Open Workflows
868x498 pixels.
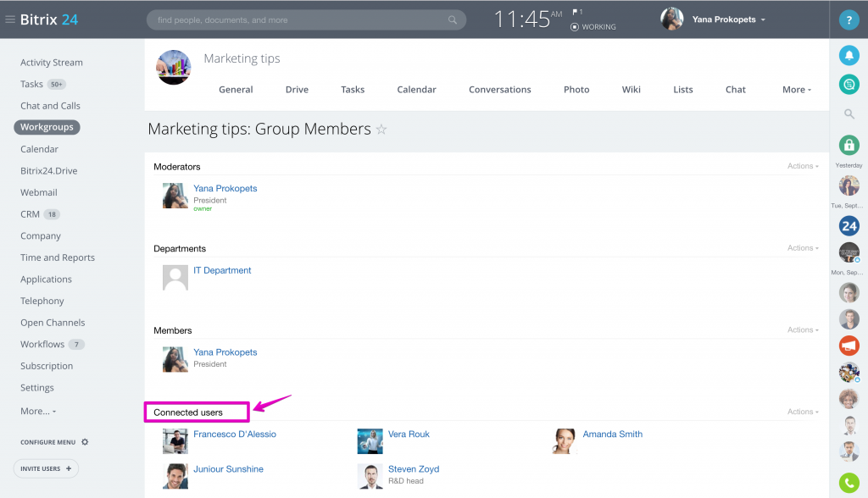[x=42, y=344]
